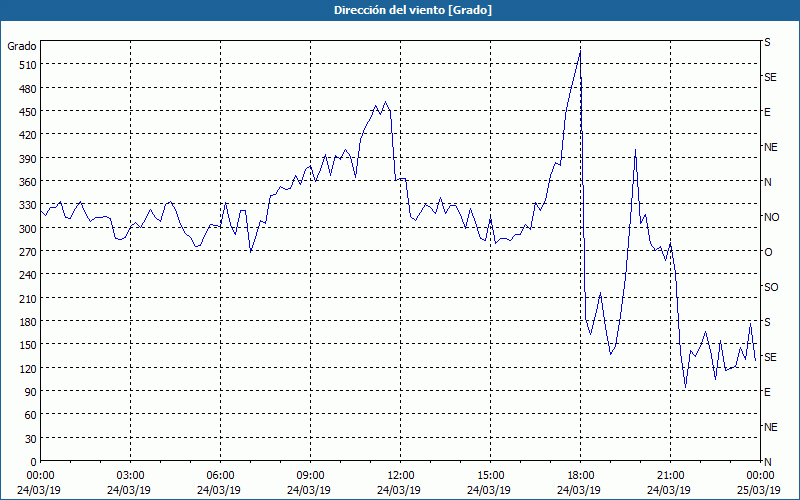800x500 pixels.
Task: Select the 30 degree axis label
Action: 31,439
